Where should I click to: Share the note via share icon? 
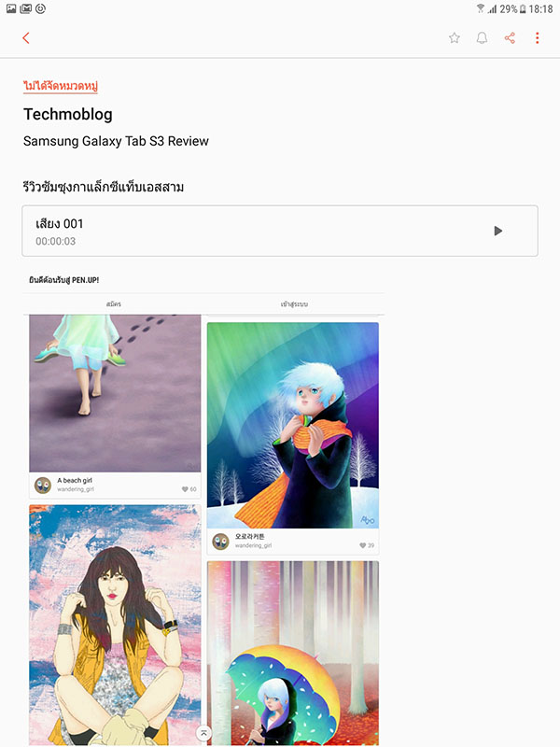(510, 38)
